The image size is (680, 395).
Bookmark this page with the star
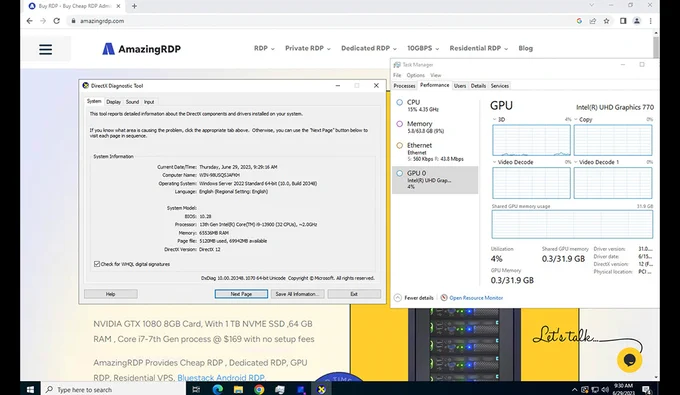(606, 21)
